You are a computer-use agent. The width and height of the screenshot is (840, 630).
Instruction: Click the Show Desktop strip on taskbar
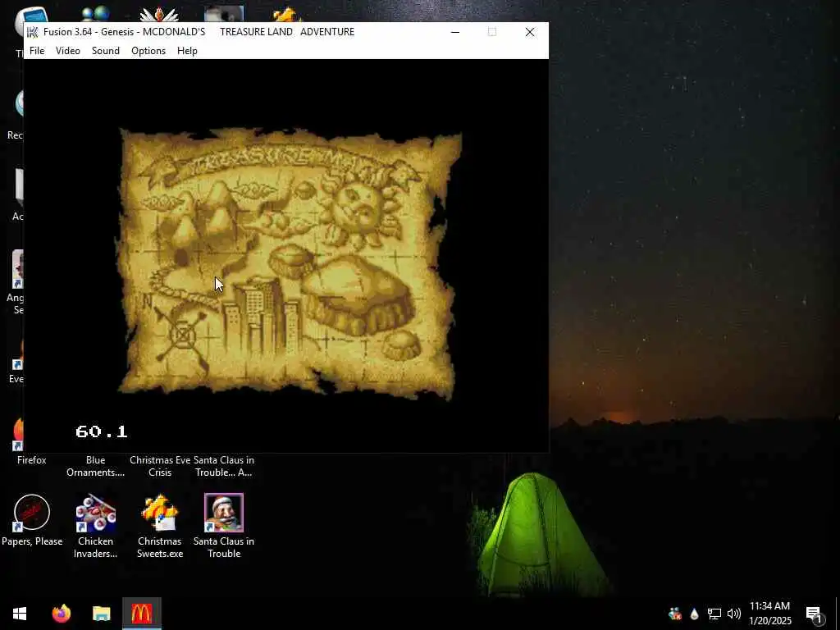tap(838, 614)
